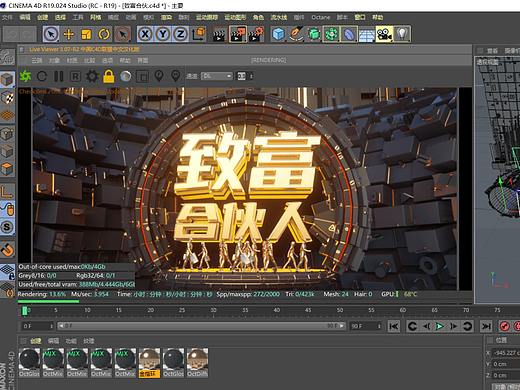Viewport: 520px width, 390px height.
Task: Toggle the magnet quantize icon
Action: pyautogui.click(x=7, y=250)
